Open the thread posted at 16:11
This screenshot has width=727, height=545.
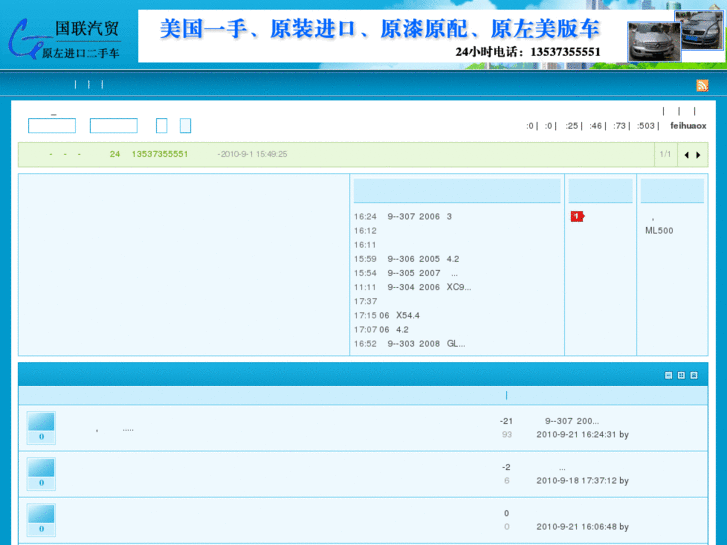point(365,245)
